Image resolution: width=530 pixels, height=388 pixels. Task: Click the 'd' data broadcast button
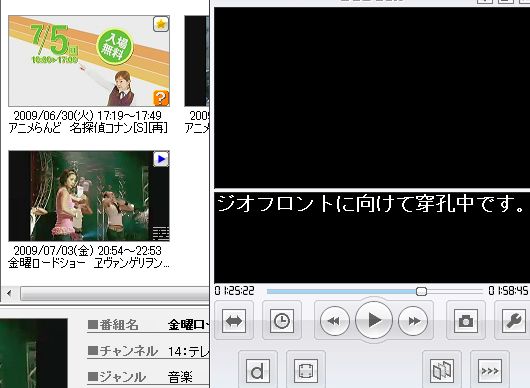[258, 371]
